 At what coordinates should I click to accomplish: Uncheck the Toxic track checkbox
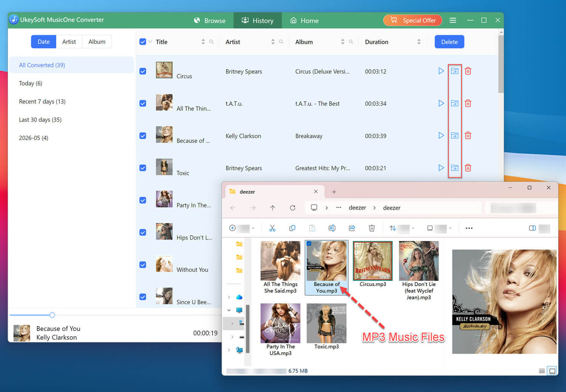143,168
